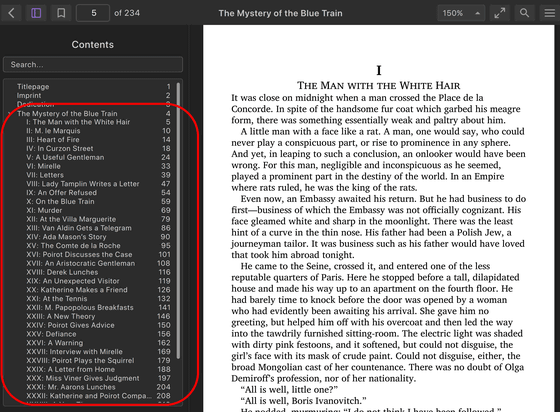
Task: Collapse The Mystery of the Blue Train entry
Action: (9, 114)
